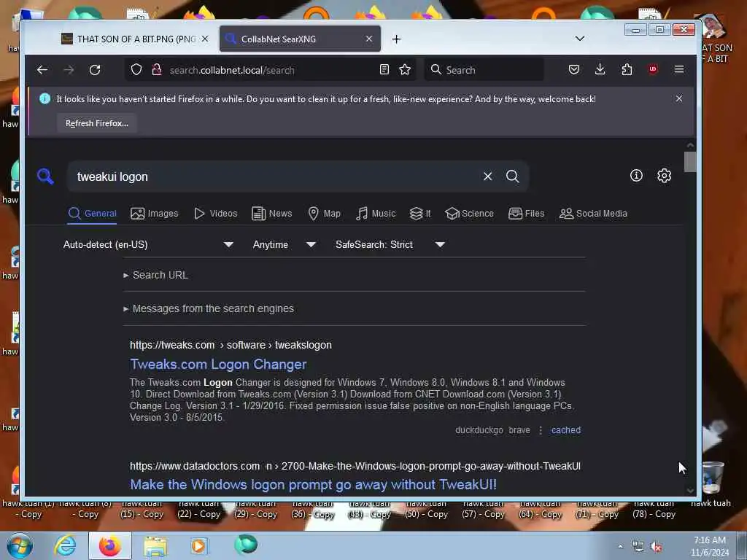Click the taskbar clock showing 7:16 AM
The image size is (747, 560).
click(709, 546)
